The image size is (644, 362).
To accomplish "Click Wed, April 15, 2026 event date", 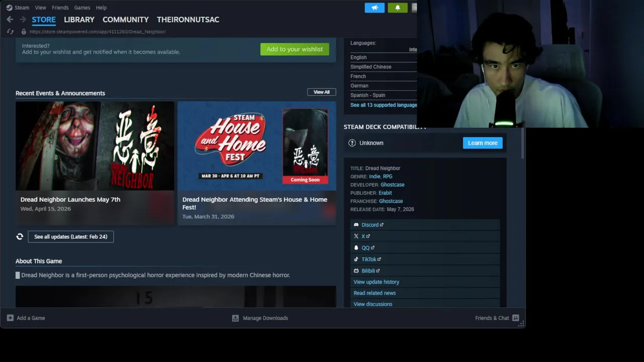I will 45,209.
